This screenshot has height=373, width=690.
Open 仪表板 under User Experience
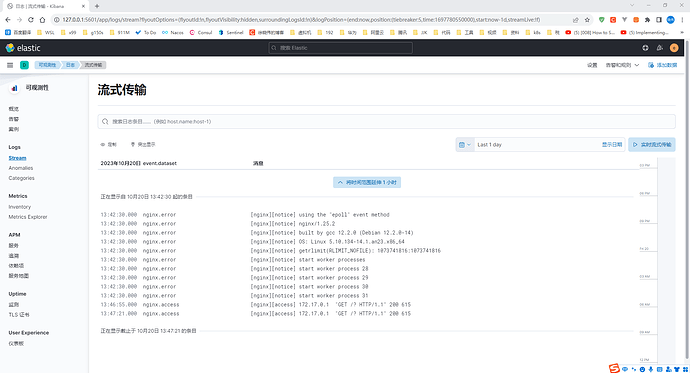click(16, 344)
